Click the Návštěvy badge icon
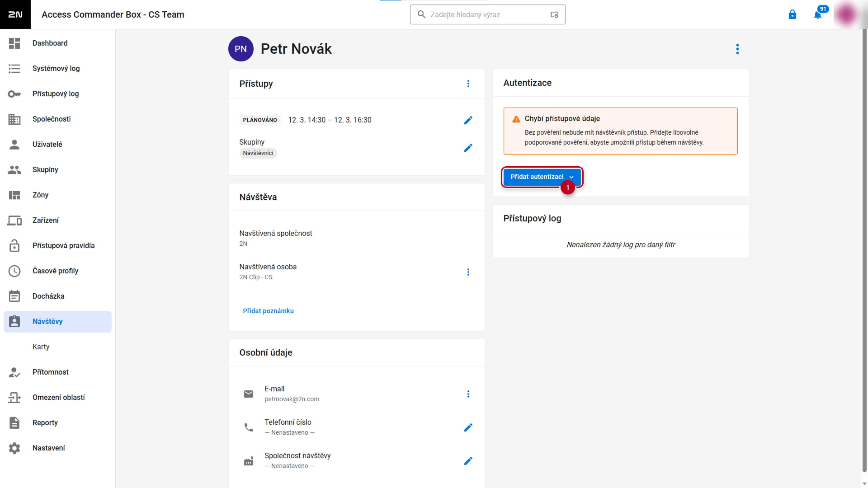 click(x=14, y=321)
